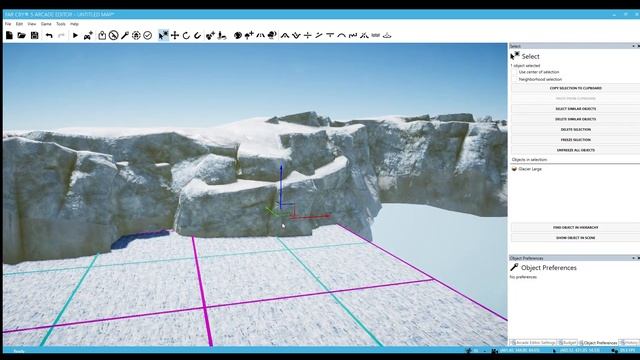Click Select Similar Objects button
Viewport: 640px width, 360px height.
(x=576, y=109)
